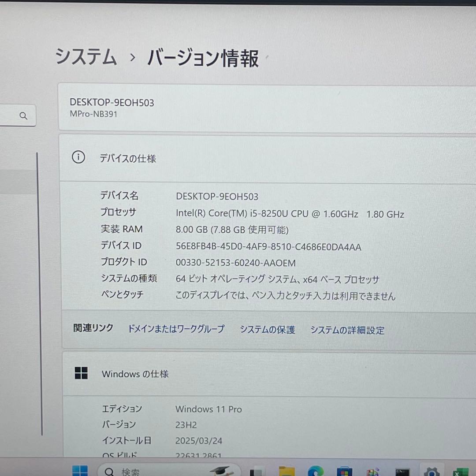Select product ID 00330-52153-60240-AAOEM
This screenshot has width=476, height=476.
235,263
